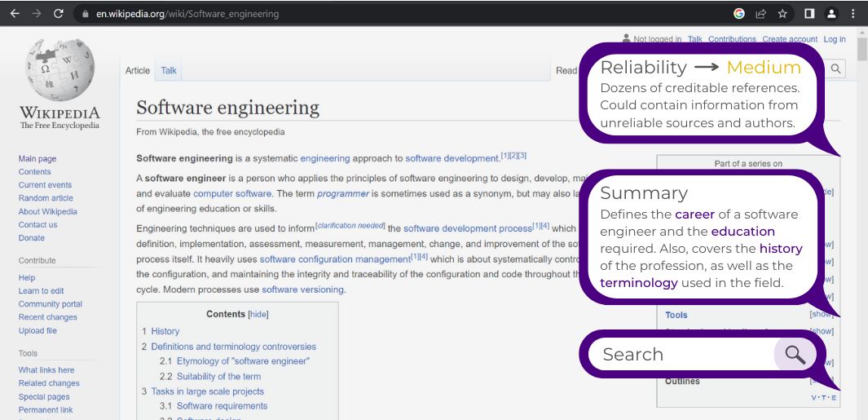Jump to Software requirements section
The width and height of the screenshot is (868, 420).
coord(214,406)
